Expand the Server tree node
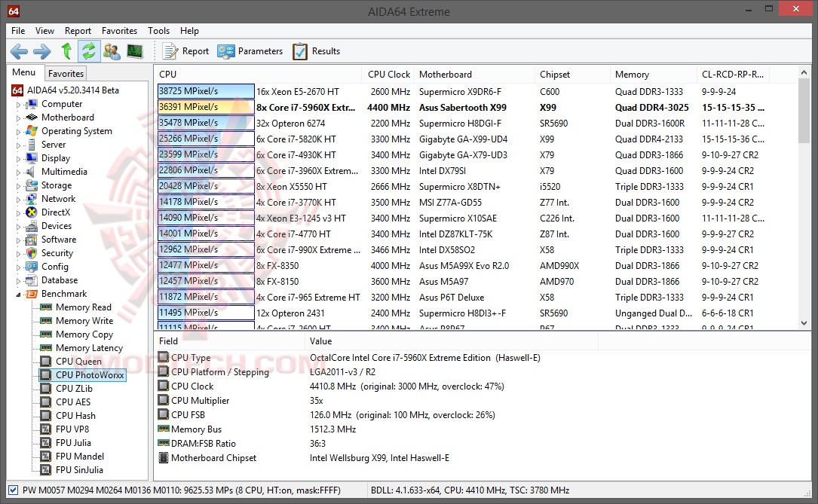This screenshot has height=504, width=818. click(19, 145)
